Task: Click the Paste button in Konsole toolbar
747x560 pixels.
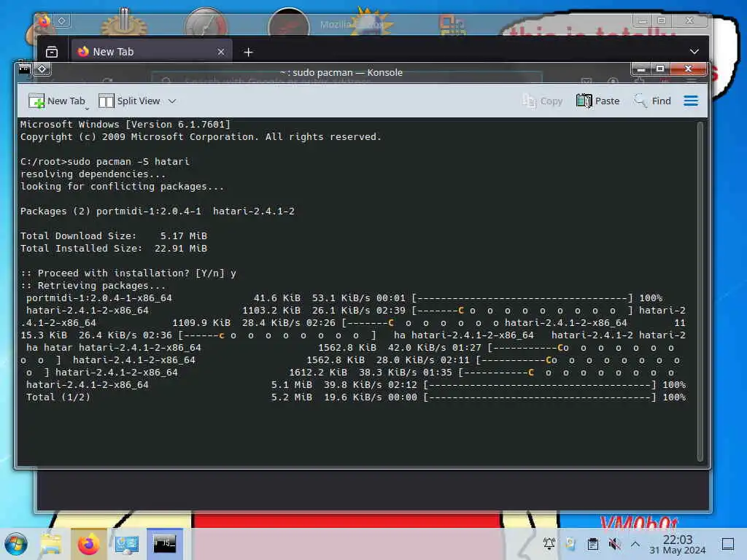Action: point(598,101)
